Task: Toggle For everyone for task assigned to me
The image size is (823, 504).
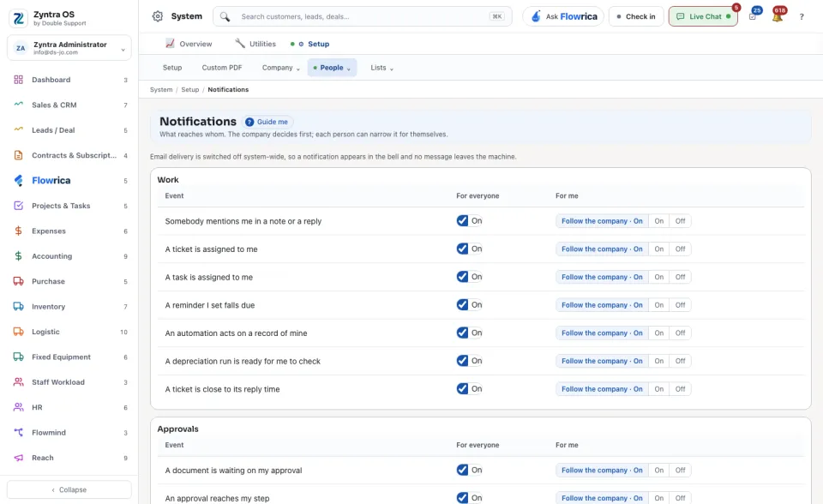Action: [462, 277]
